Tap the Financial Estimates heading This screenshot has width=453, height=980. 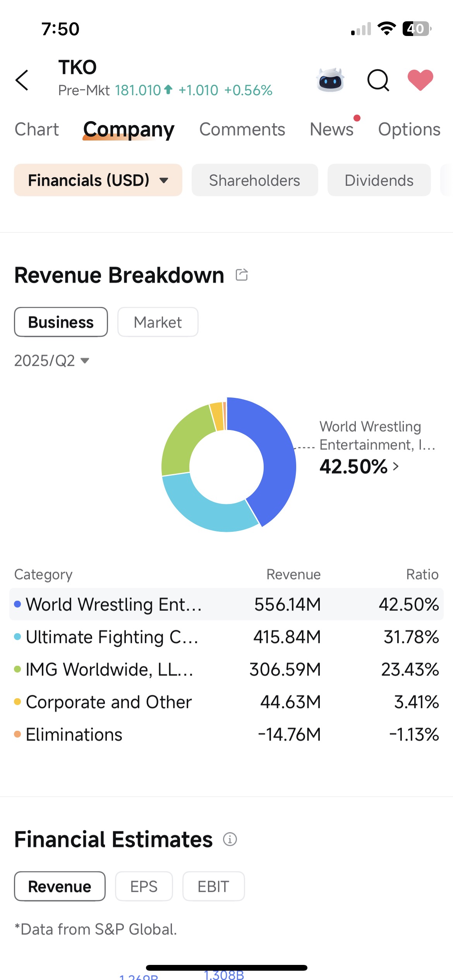113,840
